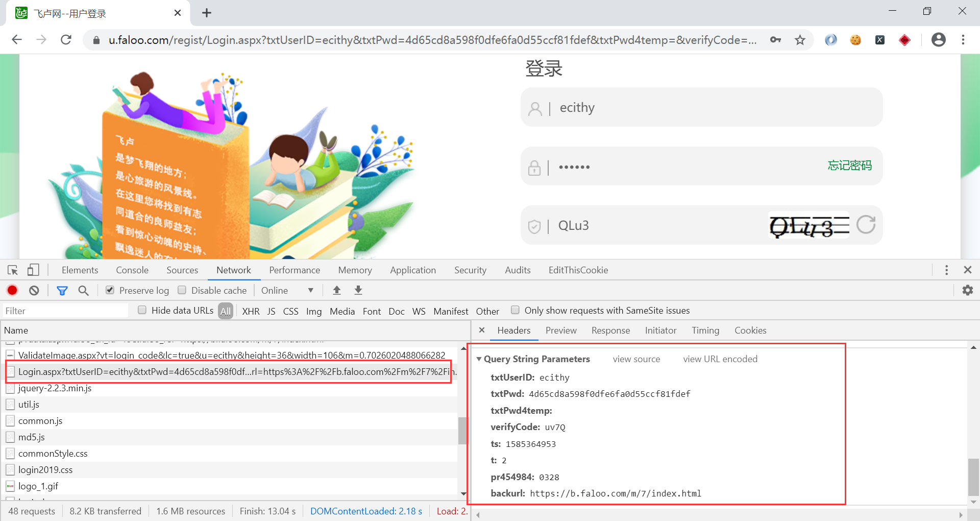
Task: Open the Chrome three-dot menu
Action: point(963,40)
